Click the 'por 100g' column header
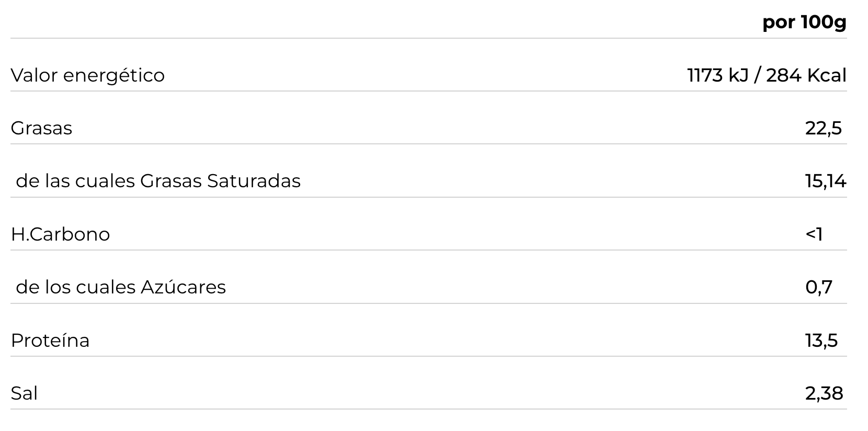868x431 pixels. click(x=804, y=22)
